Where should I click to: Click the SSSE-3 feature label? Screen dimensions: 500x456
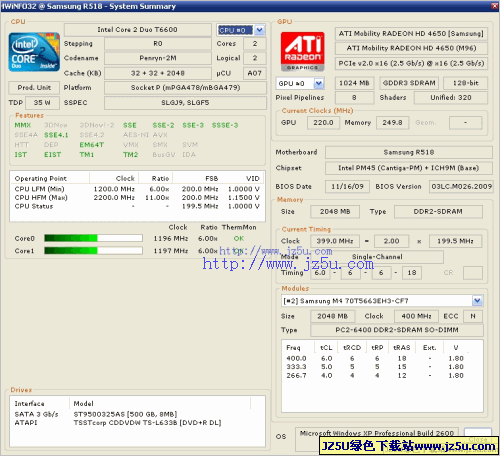pos(225,125)
